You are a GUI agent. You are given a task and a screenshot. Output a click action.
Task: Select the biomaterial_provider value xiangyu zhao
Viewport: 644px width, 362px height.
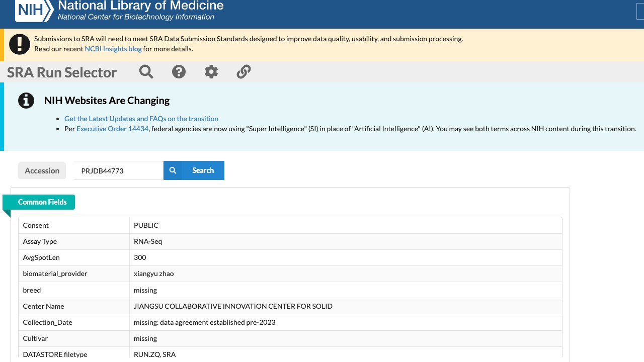[154, 274]
